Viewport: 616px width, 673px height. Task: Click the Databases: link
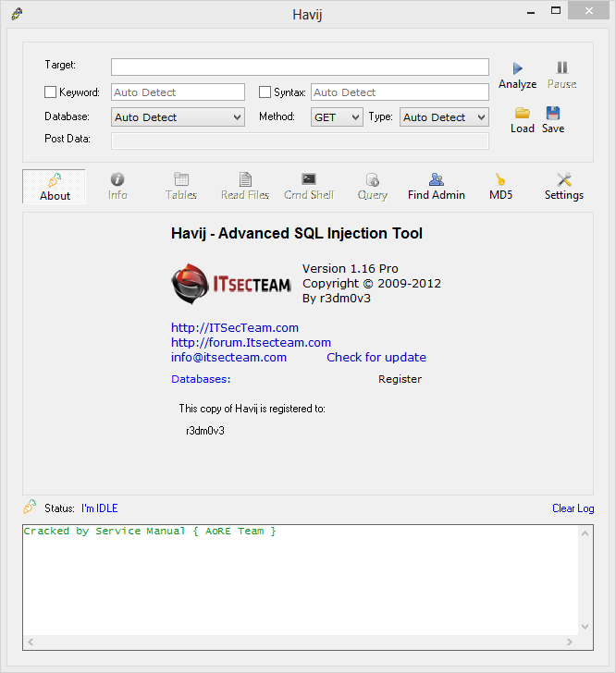tap(201, 379)
